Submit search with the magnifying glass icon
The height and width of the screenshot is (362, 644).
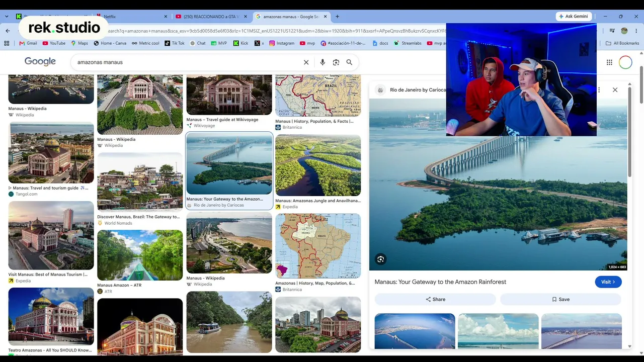tap(349, 62)
